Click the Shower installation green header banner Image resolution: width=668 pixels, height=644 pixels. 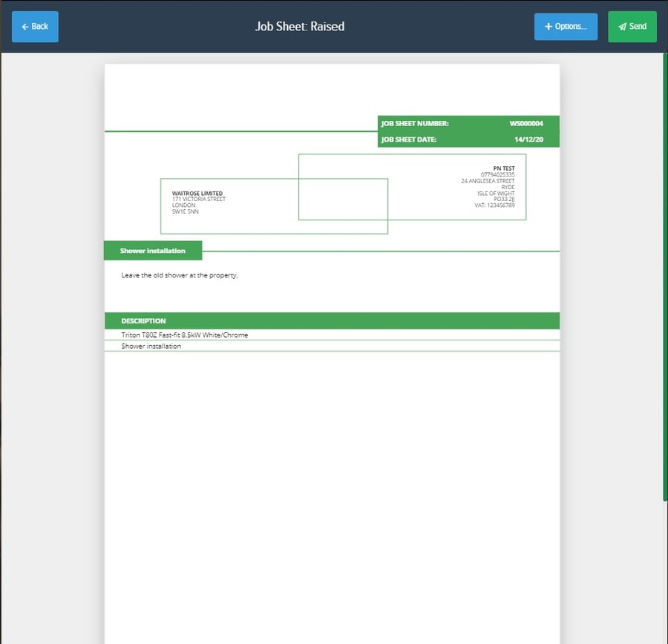[152, 250]
